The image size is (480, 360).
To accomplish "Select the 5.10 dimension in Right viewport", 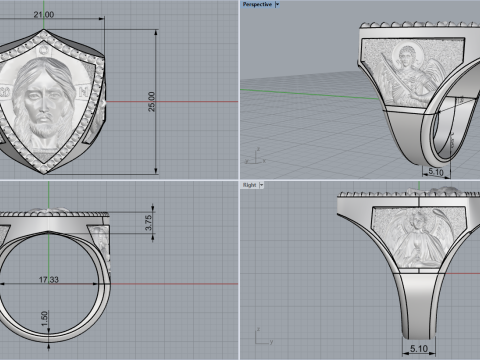I will pyautogui.click(x=419, y=349).
